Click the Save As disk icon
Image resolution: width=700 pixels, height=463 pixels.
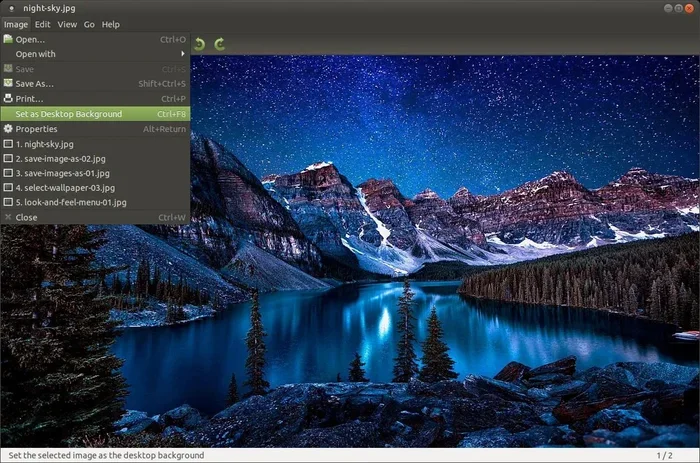8,83
